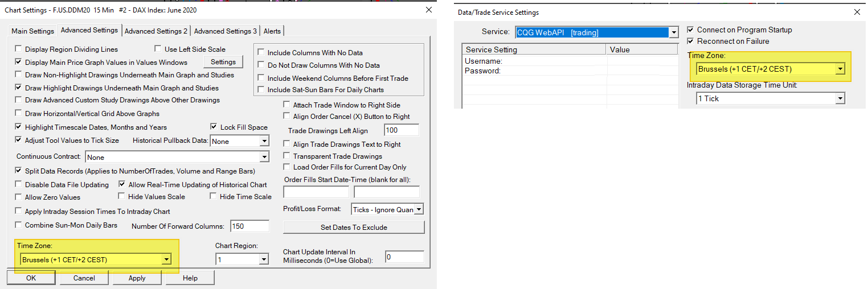Click the Set Dates To Exclude button
Screen dimensions: 868x289
click(354, 228)
